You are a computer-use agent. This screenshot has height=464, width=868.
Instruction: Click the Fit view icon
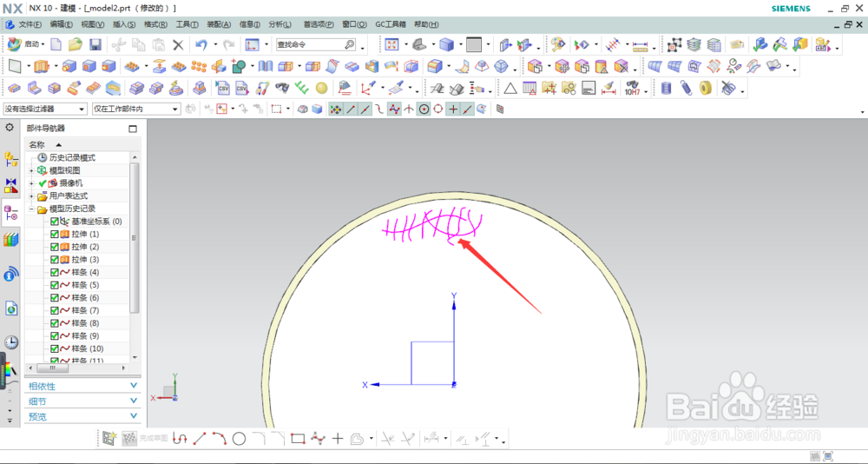(x=391, y=44)
